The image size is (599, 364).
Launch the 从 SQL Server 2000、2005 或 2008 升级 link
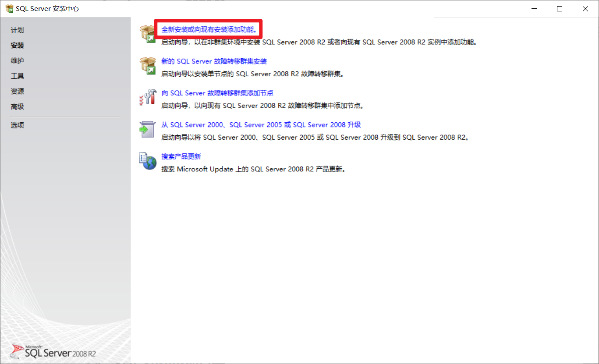[x=261, y=125]
